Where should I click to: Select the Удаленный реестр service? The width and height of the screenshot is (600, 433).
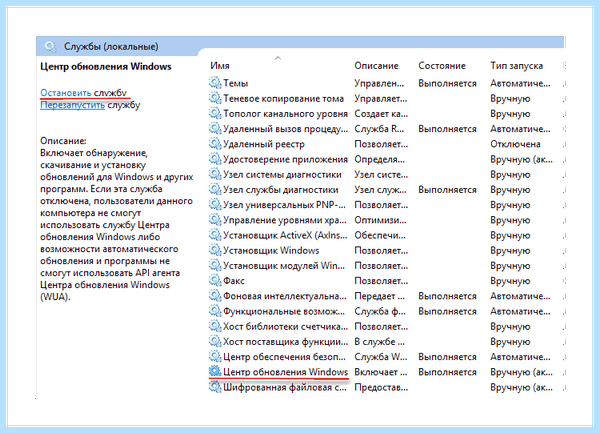(x=264, y=144)
